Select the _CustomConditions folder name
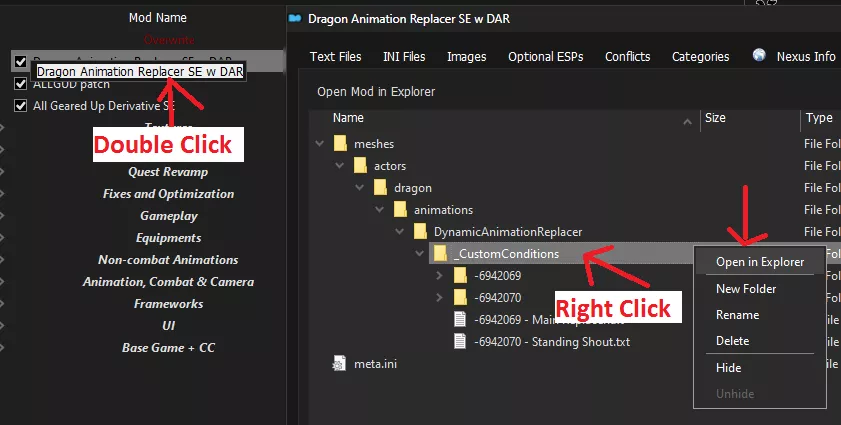Viewport: 841px width, 425px height. [x=506, y=254]
